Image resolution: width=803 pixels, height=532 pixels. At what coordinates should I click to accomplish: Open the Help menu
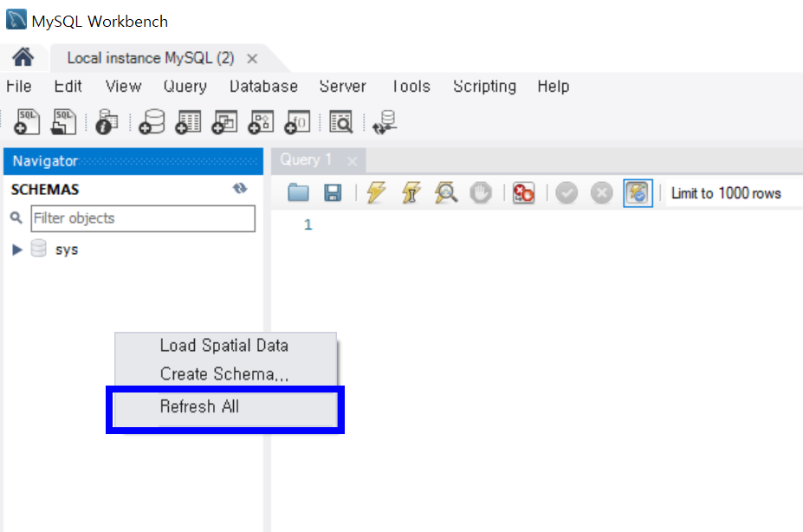553,86
